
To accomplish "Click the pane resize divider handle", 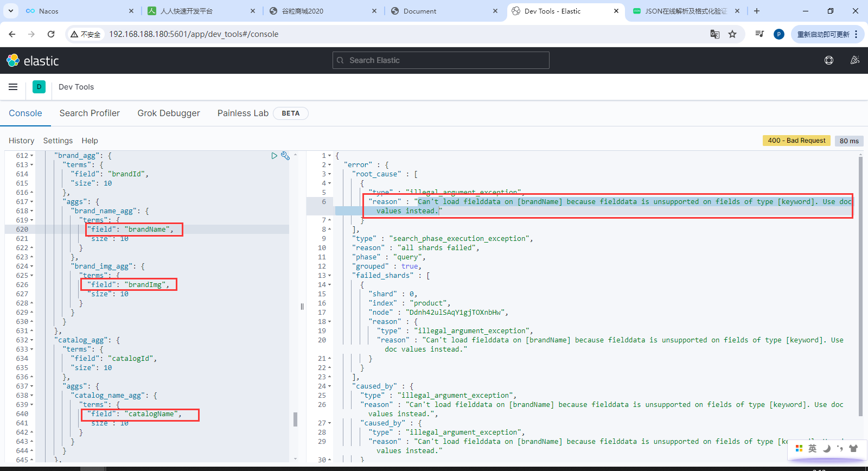I will [x=302, y=307].
